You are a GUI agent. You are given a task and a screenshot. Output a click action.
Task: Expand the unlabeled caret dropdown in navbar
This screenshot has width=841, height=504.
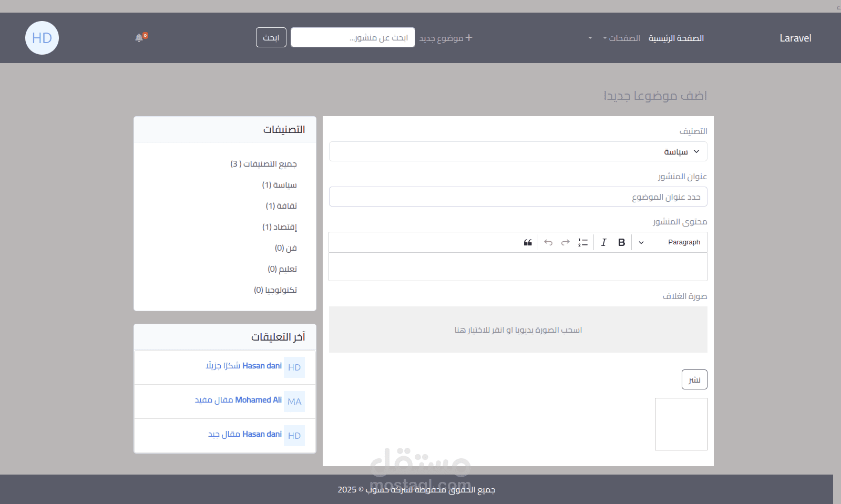(x=590, y=38)
